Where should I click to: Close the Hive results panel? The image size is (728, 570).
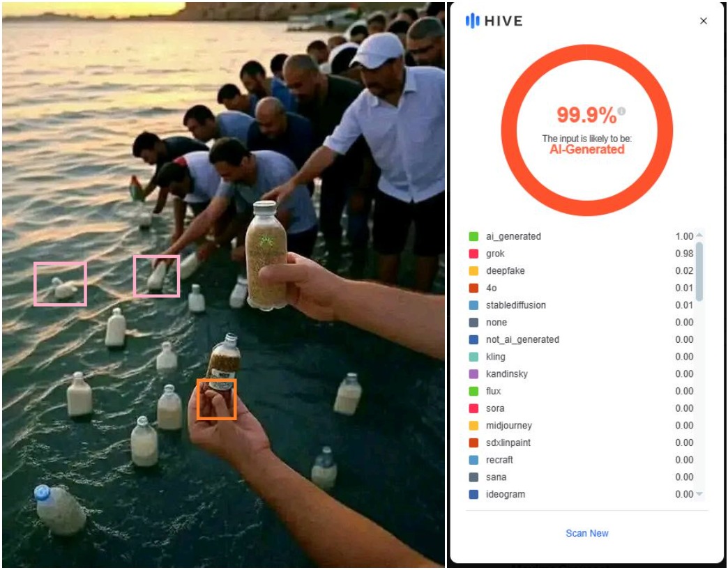[704, 21]
